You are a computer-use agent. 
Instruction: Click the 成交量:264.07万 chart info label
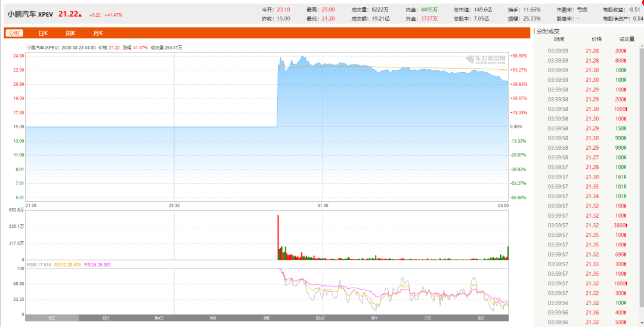coord(166,48)
